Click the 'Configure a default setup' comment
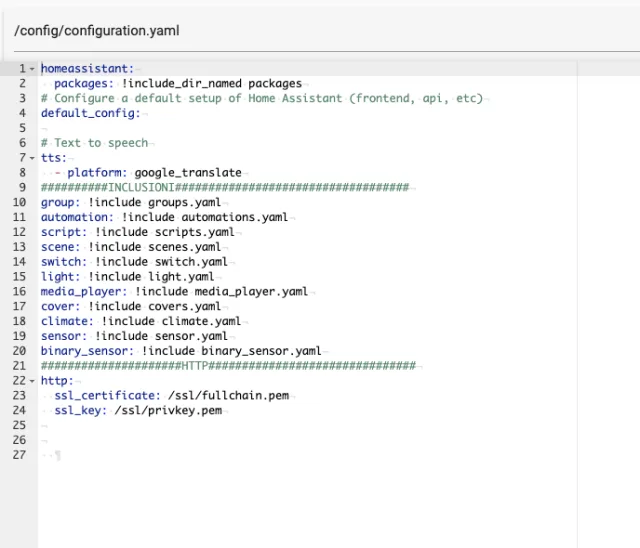 coord(262,98)
